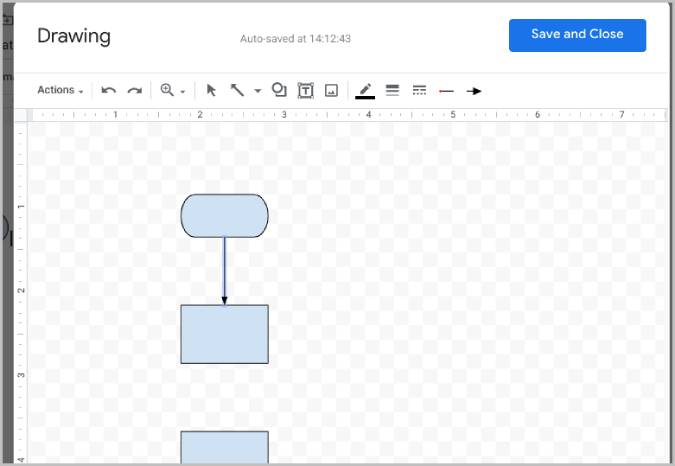Click the Insert image icon
This screenshot has height=466, width=675.
pyautogui.click(x=332, y=90)
